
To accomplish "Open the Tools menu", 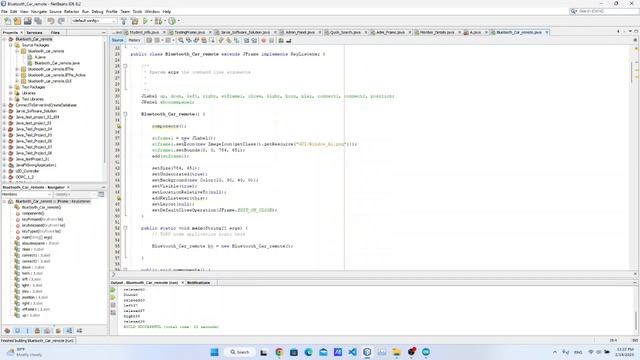I will pos(137,11).
